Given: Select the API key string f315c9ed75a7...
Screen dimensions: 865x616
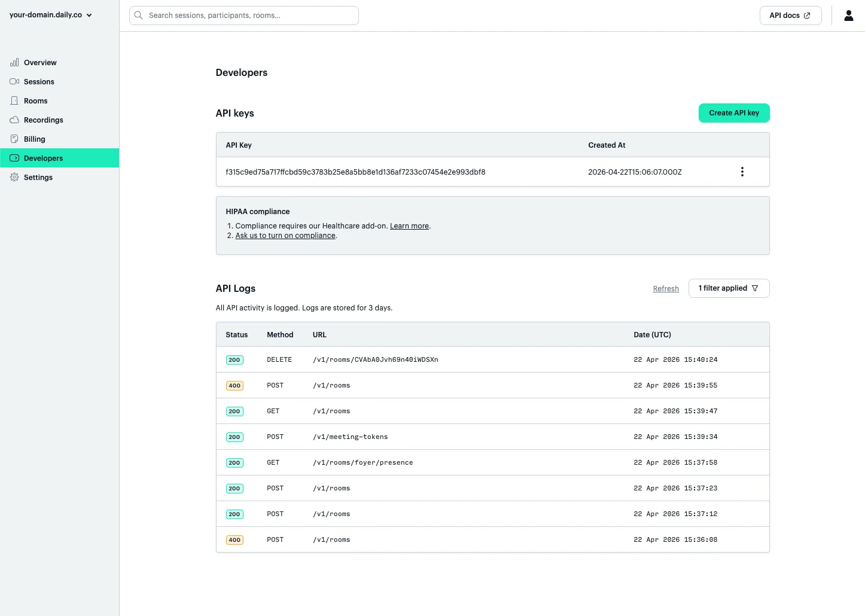Looking at the screenshot, I should [x=355, y=172].
